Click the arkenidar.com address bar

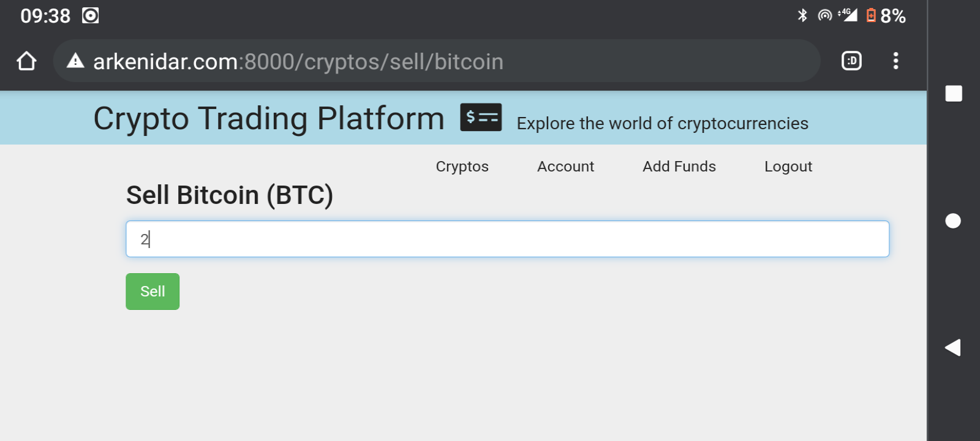click(437, 61)
